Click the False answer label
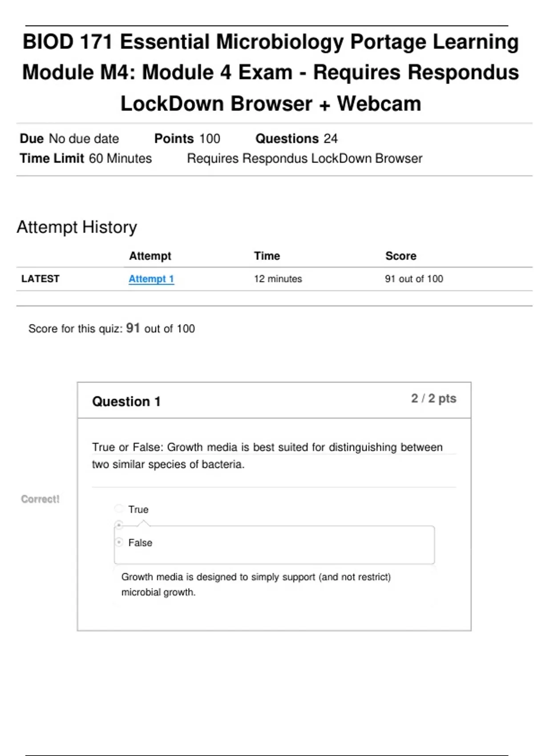The image size is (534, 756). click(x=140, y=543)
